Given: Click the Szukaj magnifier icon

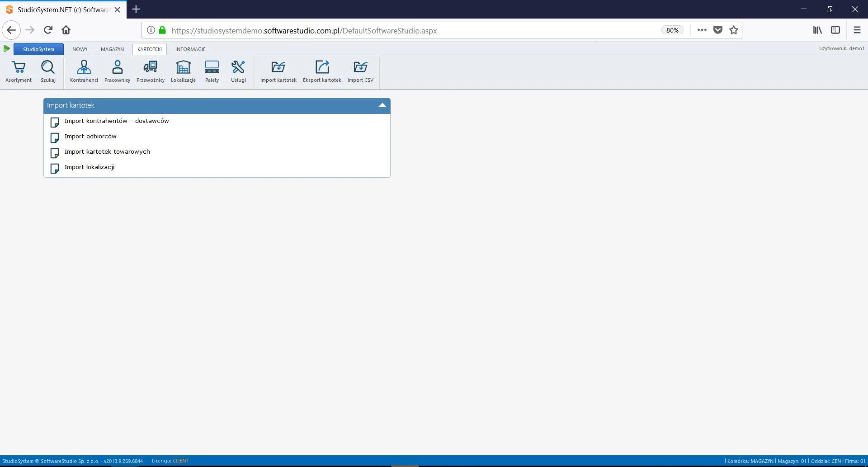Looking at the screenshot, I should (48, 67).
